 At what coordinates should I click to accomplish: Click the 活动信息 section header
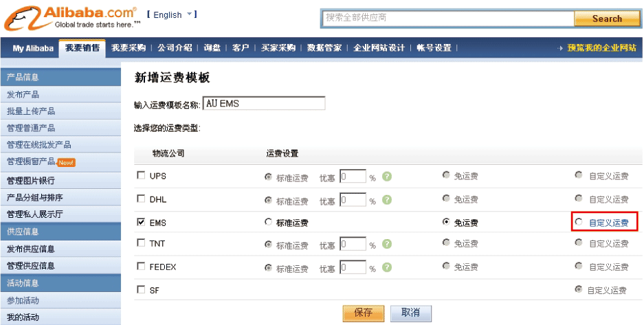[60, 282]
